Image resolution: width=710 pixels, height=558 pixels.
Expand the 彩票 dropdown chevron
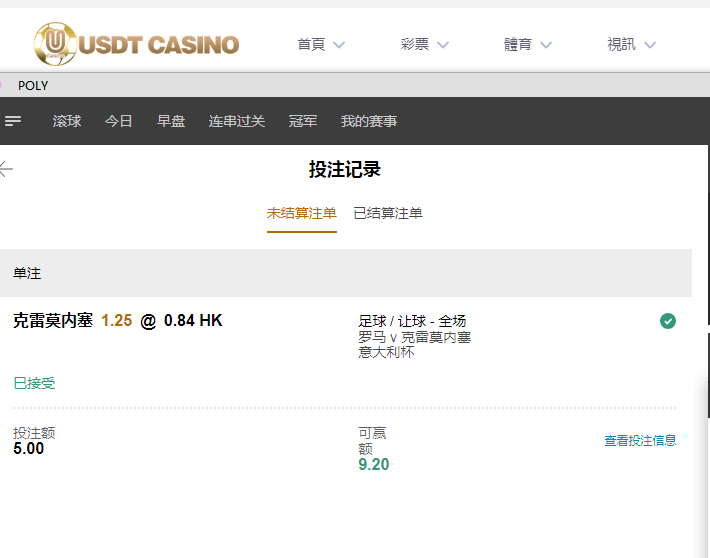pos(443,45)
